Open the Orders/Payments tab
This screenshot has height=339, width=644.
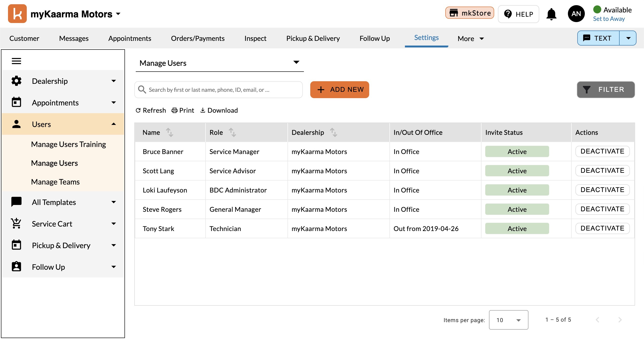198,38
